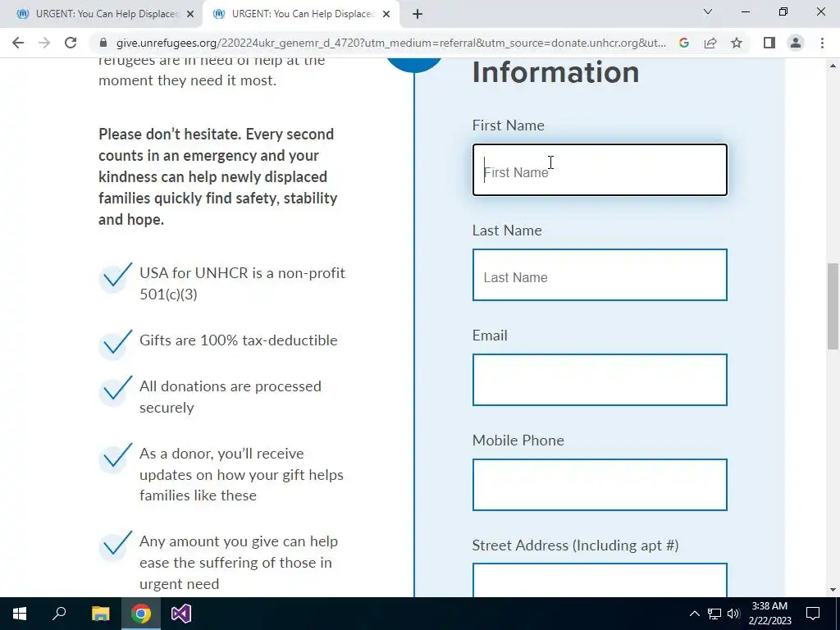840x630 pixels.
Task: Click the scrollbar down arrow
Action: pyautogui.click(x=833, y=590)
